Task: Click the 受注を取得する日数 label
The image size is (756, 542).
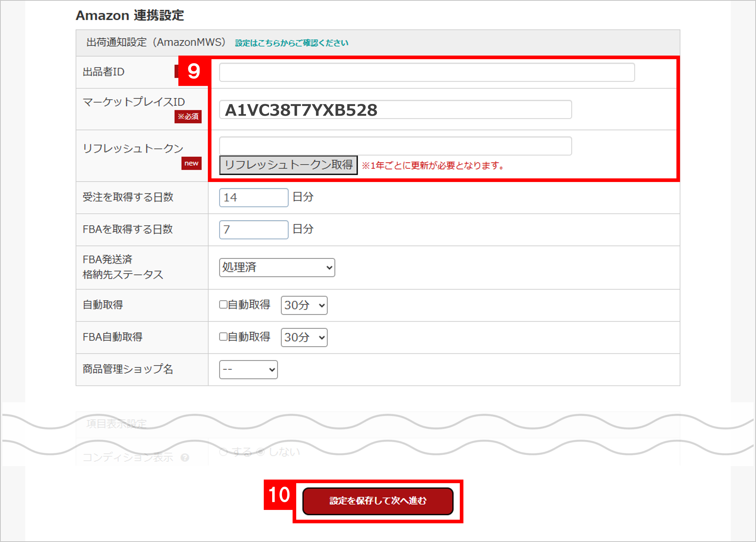Action: point(128,197)
